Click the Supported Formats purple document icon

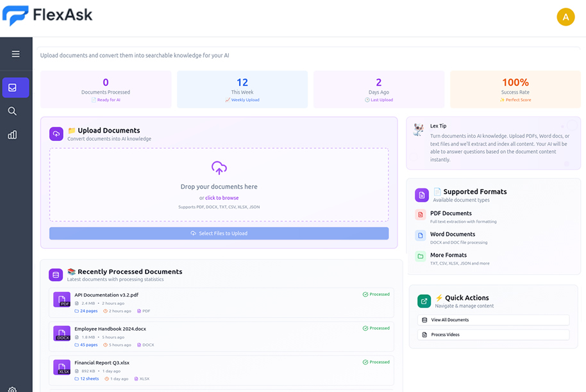422,195
